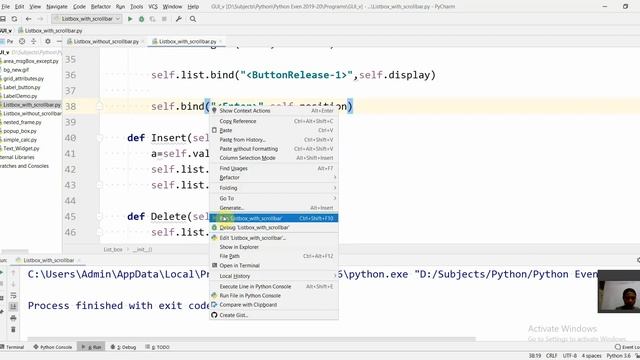Click the Synchronize refresh icon
Image resolution: width=640 pixels, height=360 pixels.
click(x=14, y=19)
